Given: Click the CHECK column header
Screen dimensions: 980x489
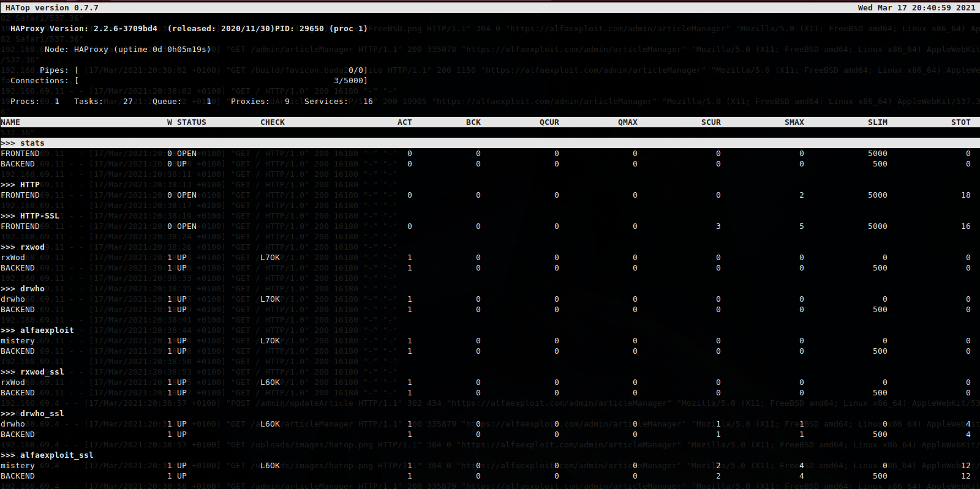Looking at the screenshot, I should click(273, 122).
